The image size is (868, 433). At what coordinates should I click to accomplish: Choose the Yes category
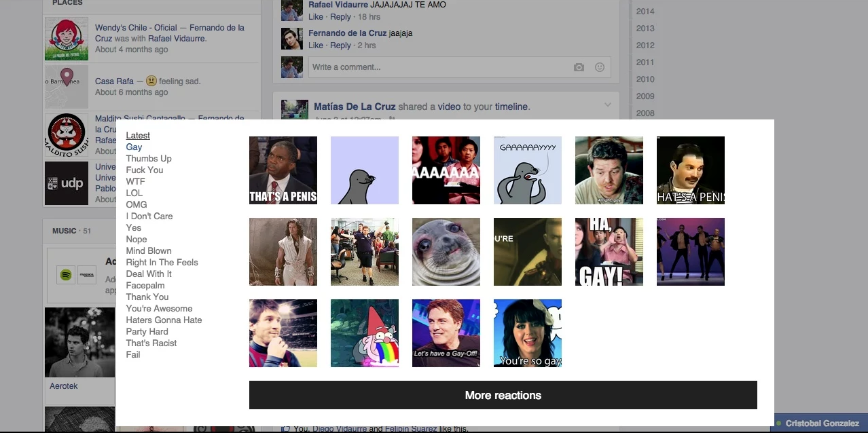(x=133, y=228)
